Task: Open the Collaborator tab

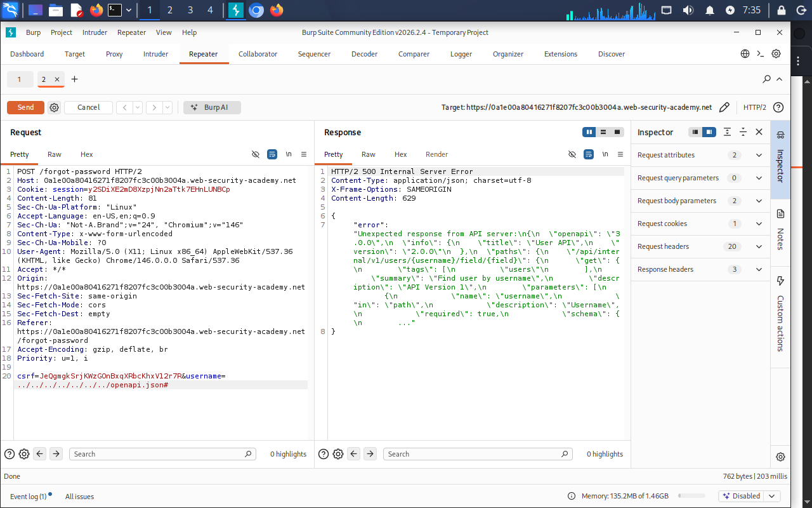Action: 258,54
